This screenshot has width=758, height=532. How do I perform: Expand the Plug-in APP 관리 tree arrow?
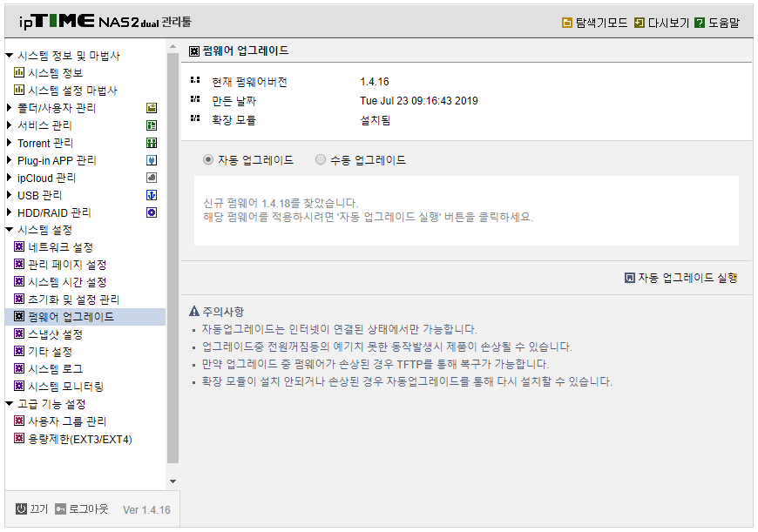[9, 160]
